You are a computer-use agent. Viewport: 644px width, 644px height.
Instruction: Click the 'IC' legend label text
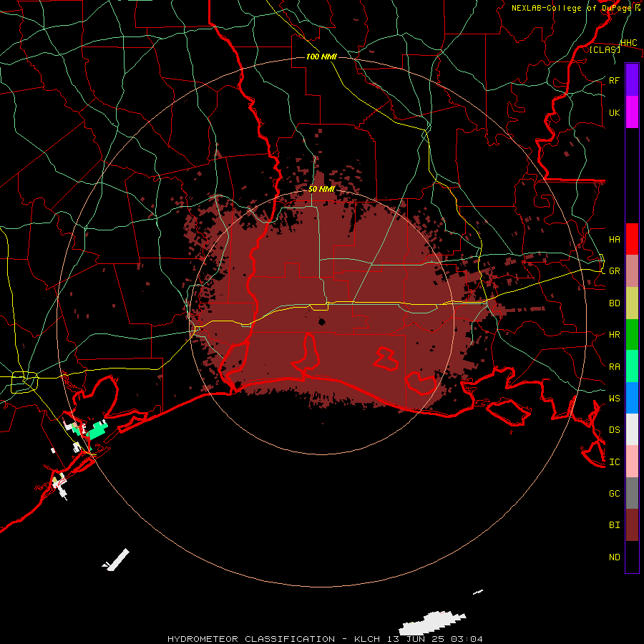click(614, 462)
